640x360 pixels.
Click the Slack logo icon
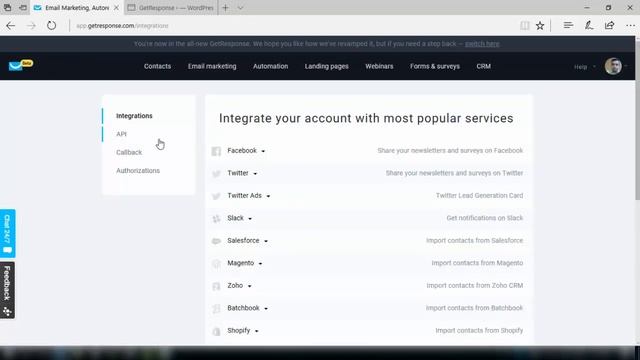(x=216, y=218)
